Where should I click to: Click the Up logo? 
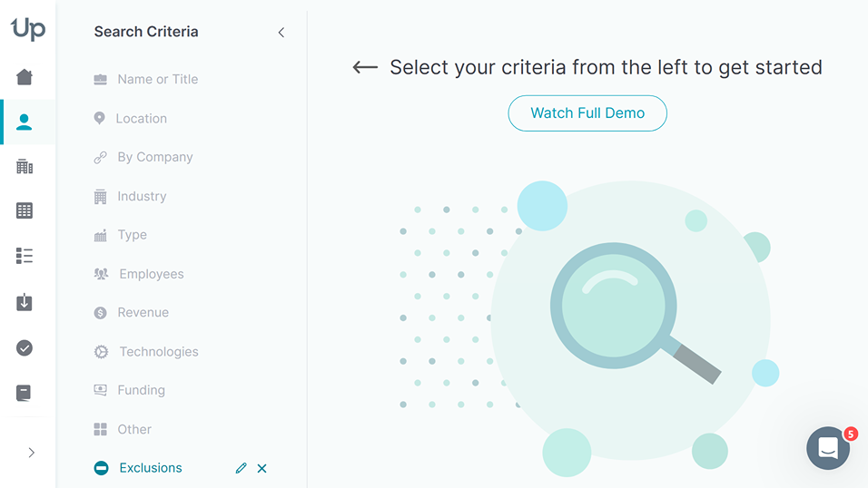[27, 29]
